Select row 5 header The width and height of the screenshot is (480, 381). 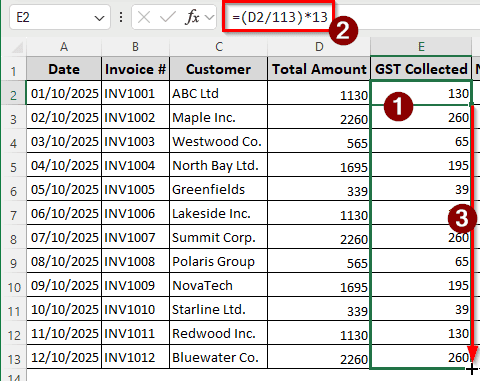tap(13, 165)
